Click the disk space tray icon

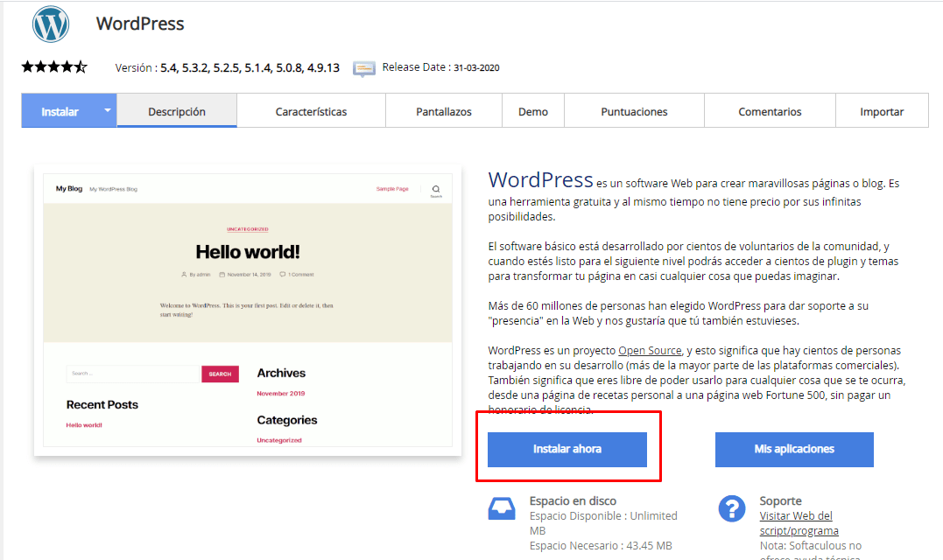502,508
